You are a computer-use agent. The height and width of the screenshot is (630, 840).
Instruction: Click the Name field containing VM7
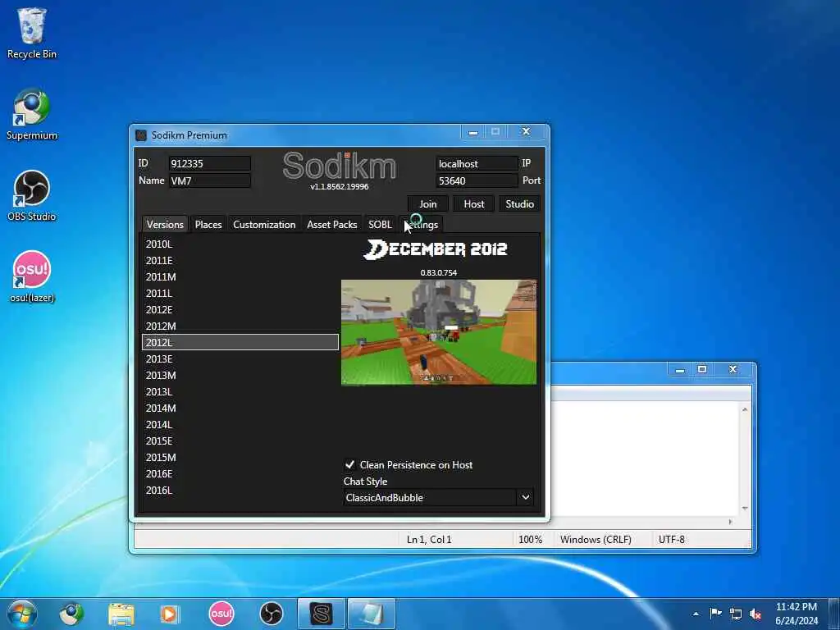(209, 180)
